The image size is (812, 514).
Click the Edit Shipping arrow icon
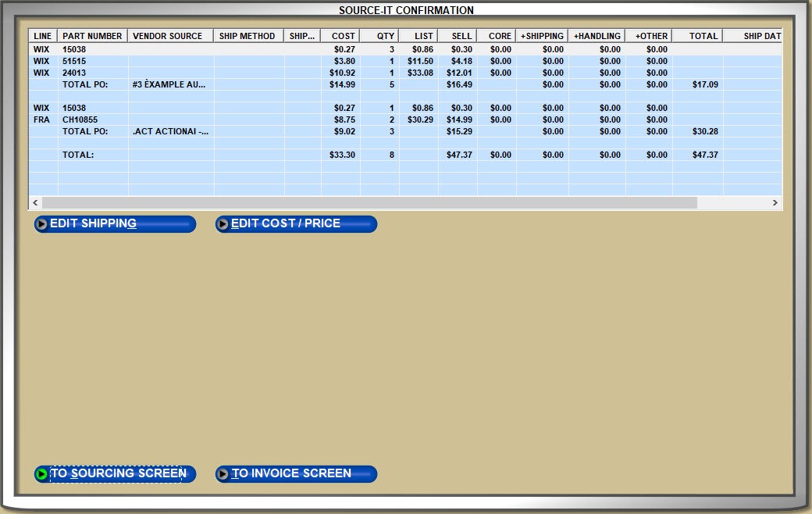click(x=42, y=224)
